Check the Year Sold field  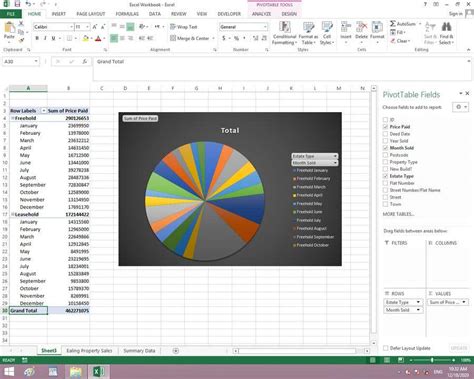[x=385, y=141]
